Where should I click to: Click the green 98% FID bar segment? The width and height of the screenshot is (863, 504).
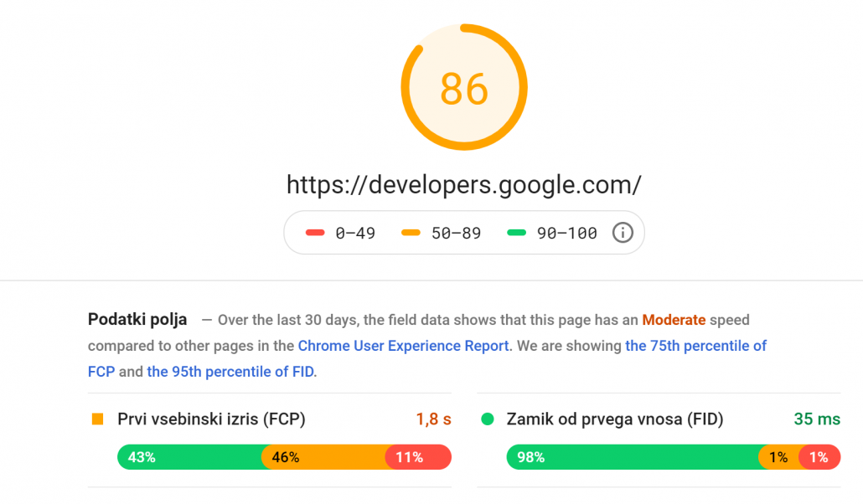coord(633,457)
